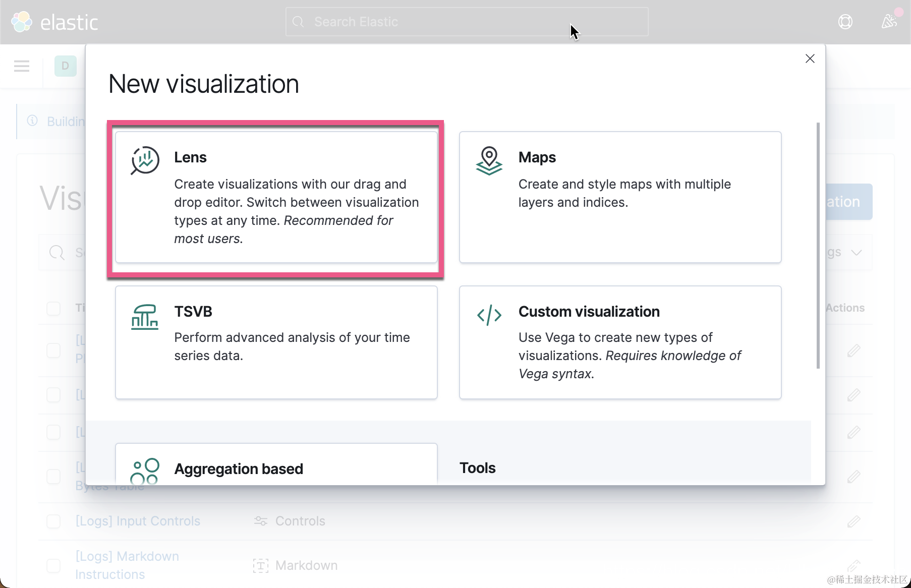Click the modal vertical scrollbar
The height and width of the screenshot is (588, 911).
(x=818, y=245)
